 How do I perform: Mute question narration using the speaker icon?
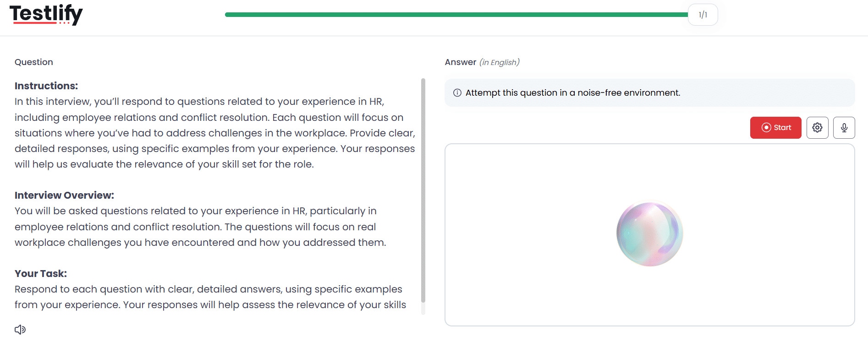click(x=20, y=329)
